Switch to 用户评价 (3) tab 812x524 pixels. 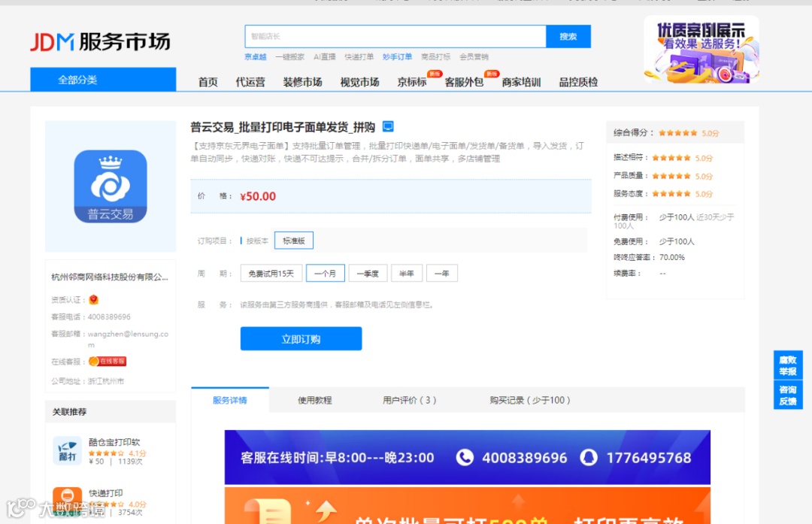[409, 400]
